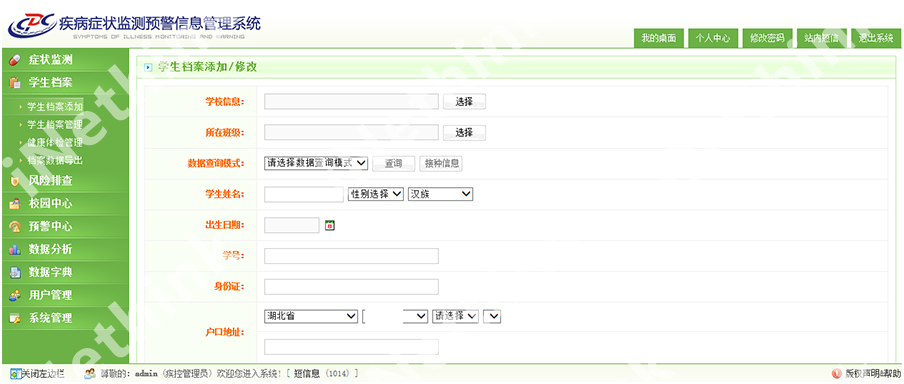904x384 pixels.
Task: Click the 学号 input field
Action: (352, 256)
